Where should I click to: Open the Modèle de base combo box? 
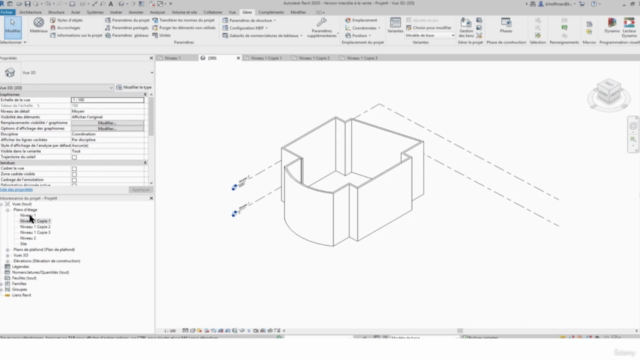click(x=430, y=36)
